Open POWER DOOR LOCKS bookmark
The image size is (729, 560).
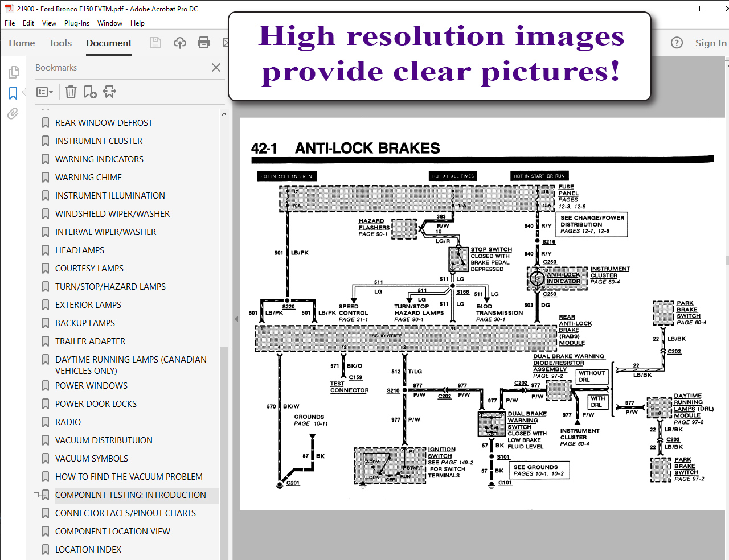[x=96, y=404]
